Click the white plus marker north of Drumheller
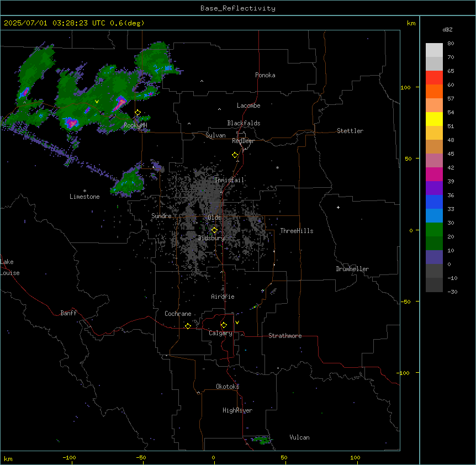Viewport: 476px width, 465px height. pos(338,207)
